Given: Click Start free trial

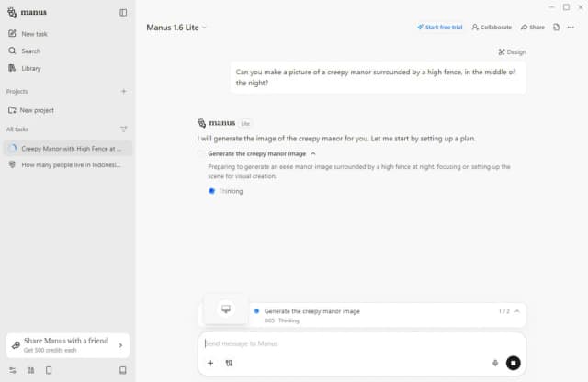Looking at the screenshot, I should tap(439, 28).
